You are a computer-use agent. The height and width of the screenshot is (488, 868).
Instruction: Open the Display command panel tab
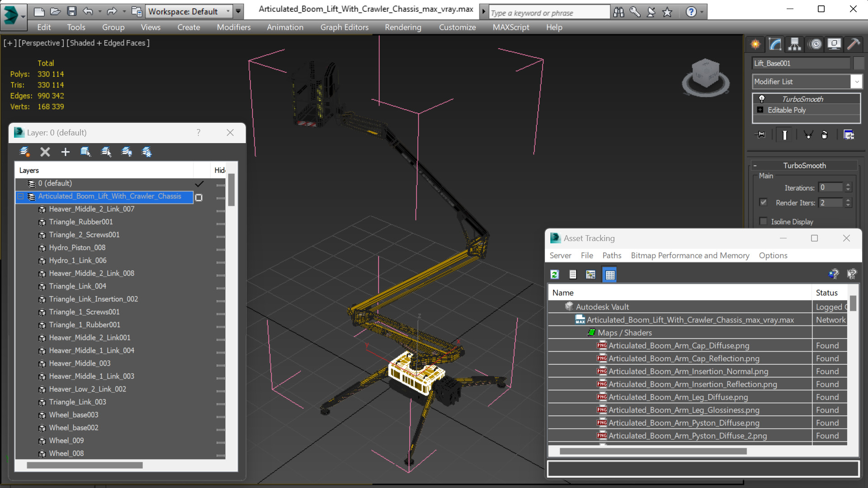click(x=834, y=44)
